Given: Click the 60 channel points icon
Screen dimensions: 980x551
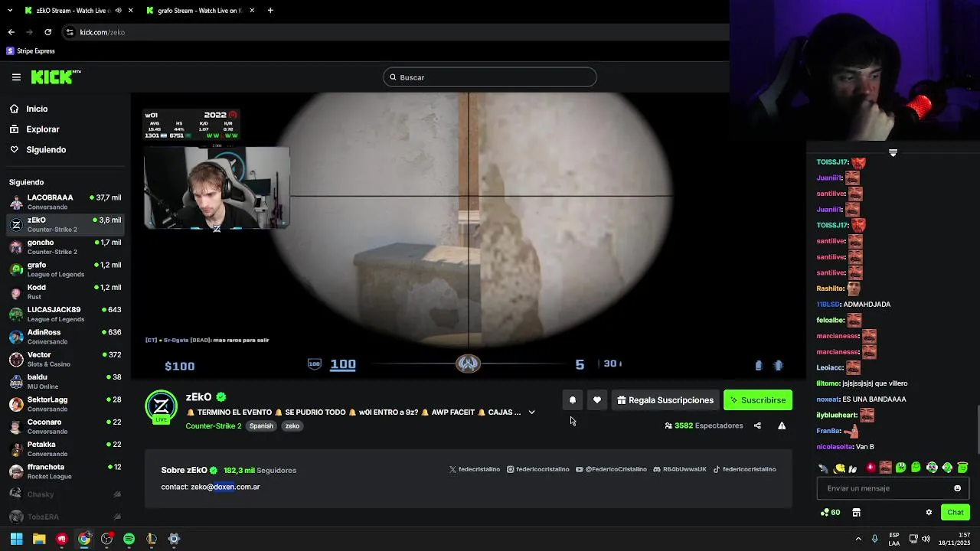Looking at the screenshot, I should [x=830, y=513].
